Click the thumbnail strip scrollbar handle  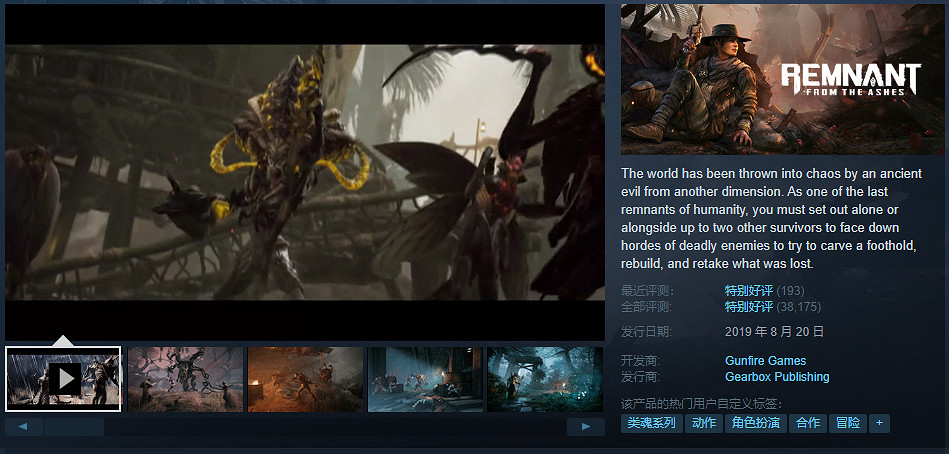click(73, 427)
